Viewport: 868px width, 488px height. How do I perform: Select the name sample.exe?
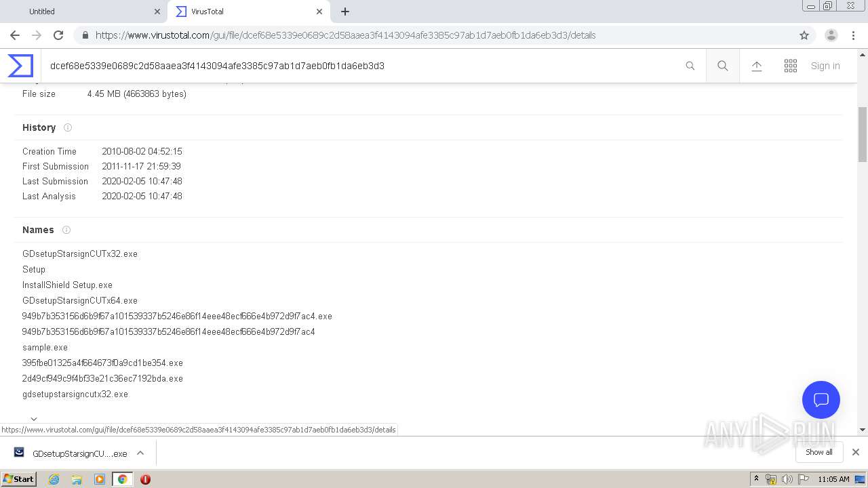[x=45, y=347]
